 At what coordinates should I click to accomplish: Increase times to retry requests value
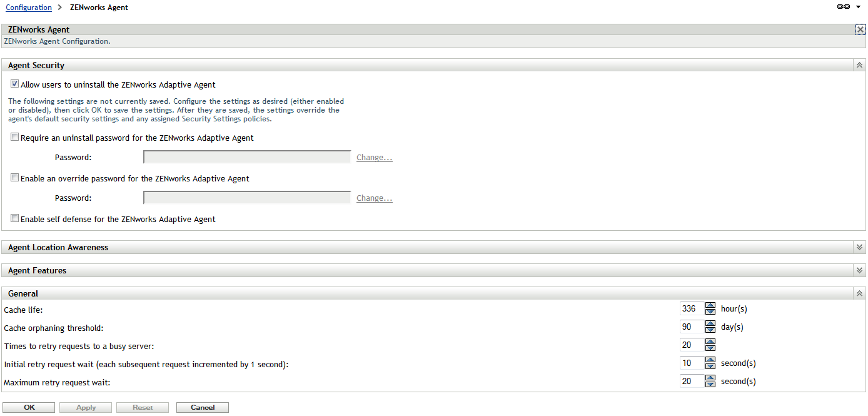pos(710,342)
